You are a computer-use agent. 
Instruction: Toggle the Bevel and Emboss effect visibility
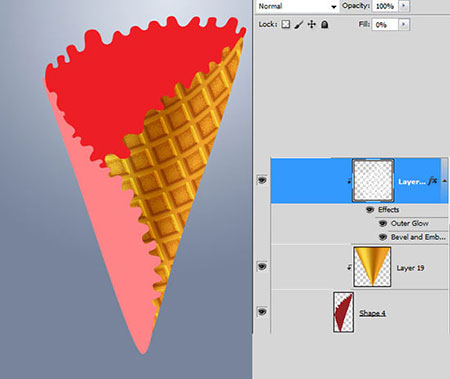(x=383, y=237)
